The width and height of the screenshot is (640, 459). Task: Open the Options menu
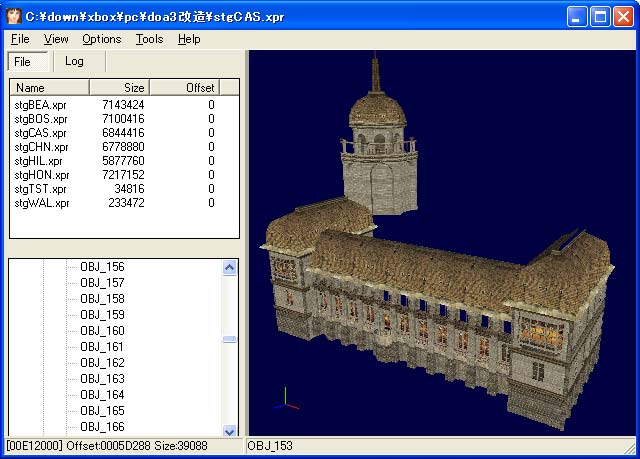point(102,39)
